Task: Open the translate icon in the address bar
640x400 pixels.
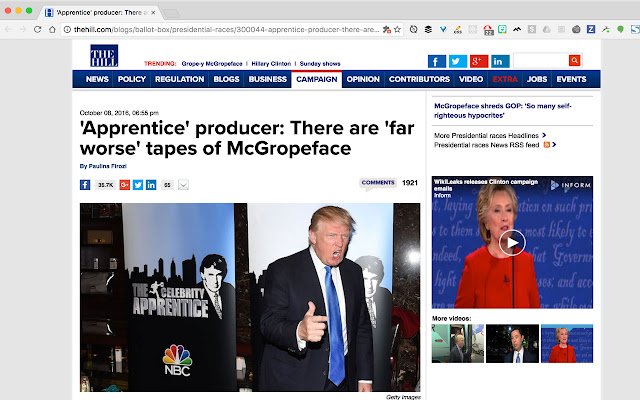Action: pos(387,29)
